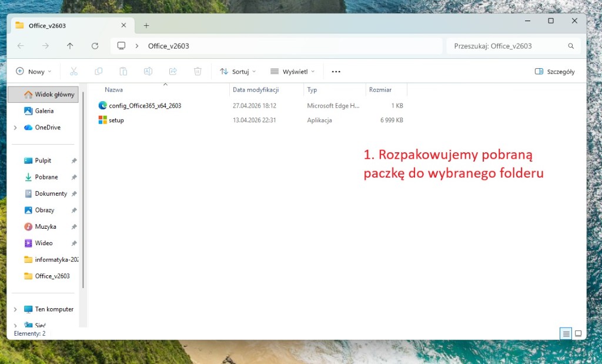Open the Nowy dropdown menu
602x364 pixels.
[34, 71]
